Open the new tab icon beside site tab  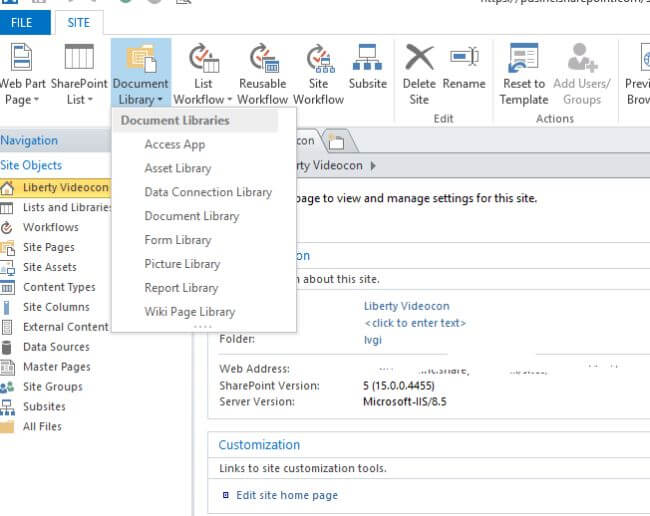tap(336, 142)
